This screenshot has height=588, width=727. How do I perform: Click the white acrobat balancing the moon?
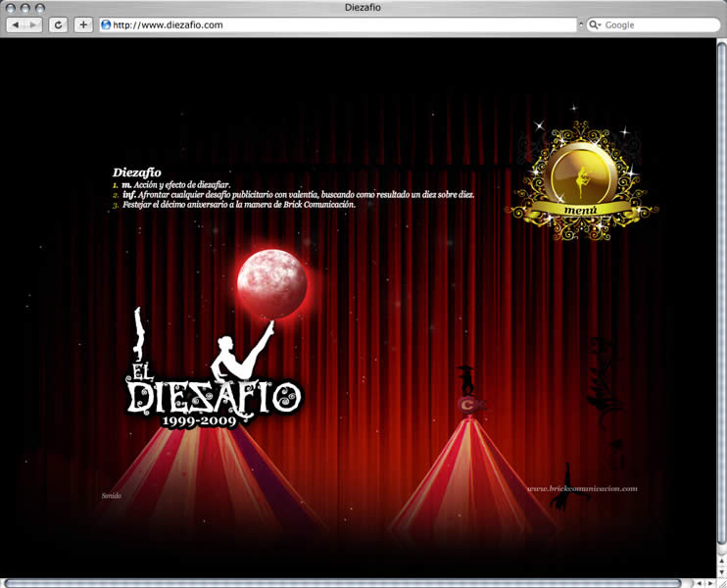click(x=241, y=353)
